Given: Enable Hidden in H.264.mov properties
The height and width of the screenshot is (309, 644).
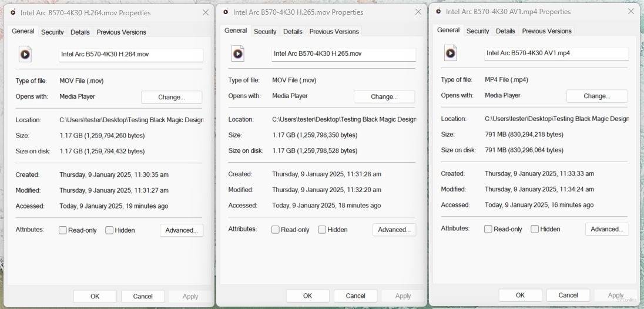Looking at the screenshot, I should [x=109, y=230].
